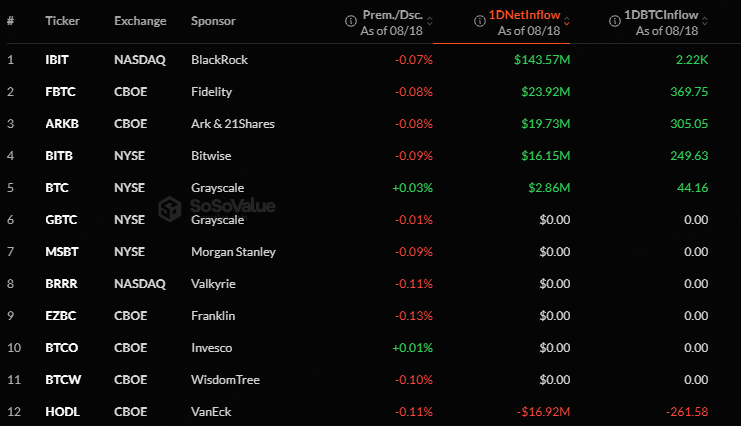Image resolution: width=741 pixels, height=426 pixels.
Task: Select the BRRR Valkyrie ticker
Action: coord(61,284)
